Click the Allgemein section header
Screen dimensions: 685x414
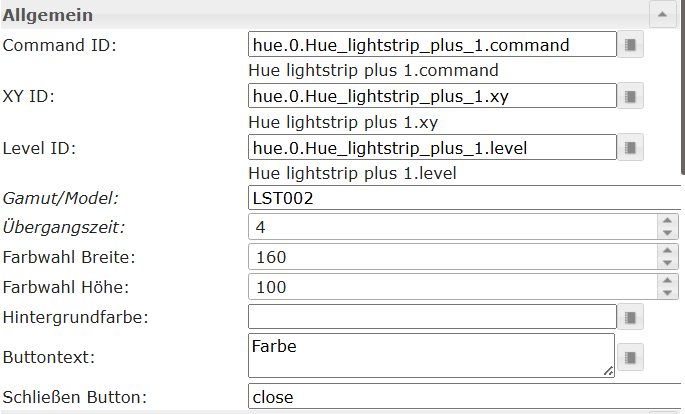[300, 15]
